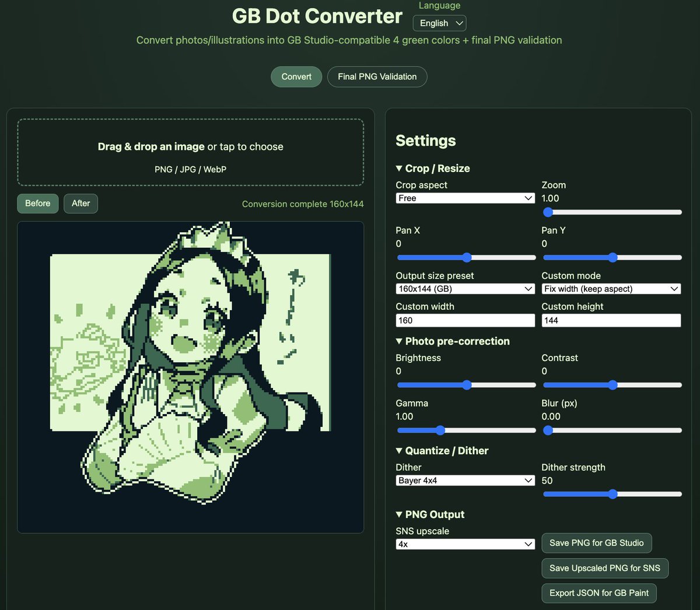The image size is (700, 610).
Task: Click the 'PNG / JPG / WebP' format text
Action: [191, 169]
